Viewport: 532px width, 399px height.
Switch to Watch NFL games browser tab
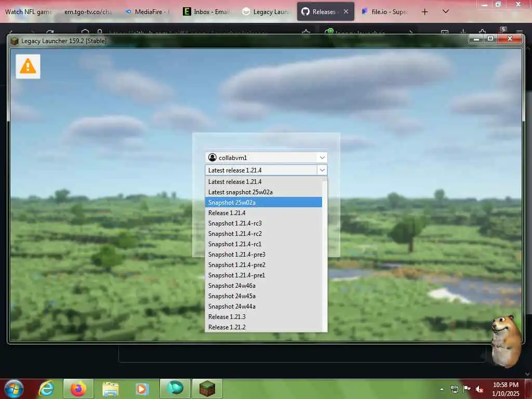pyautogui.click(x=29, y=12)
